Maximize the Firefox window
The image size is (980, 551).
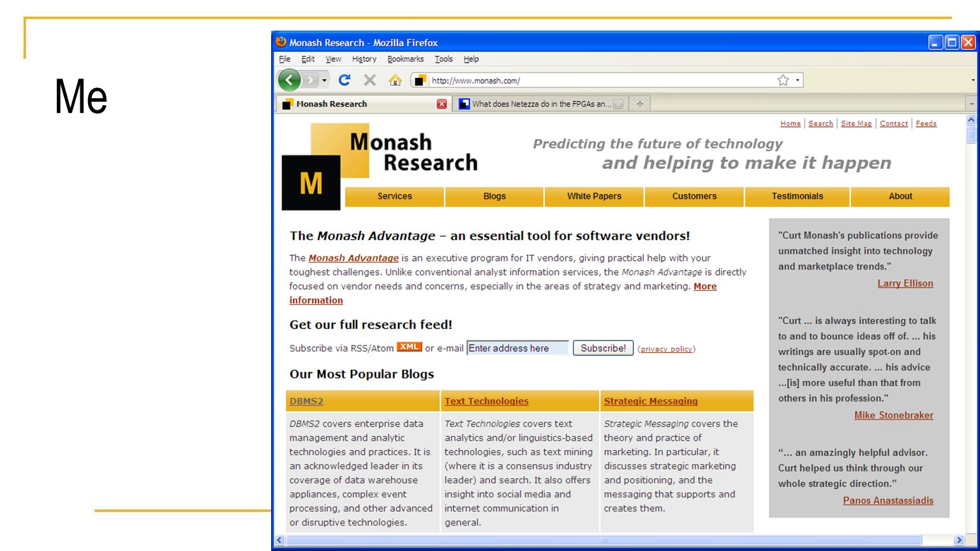click(x=952, y=43)
